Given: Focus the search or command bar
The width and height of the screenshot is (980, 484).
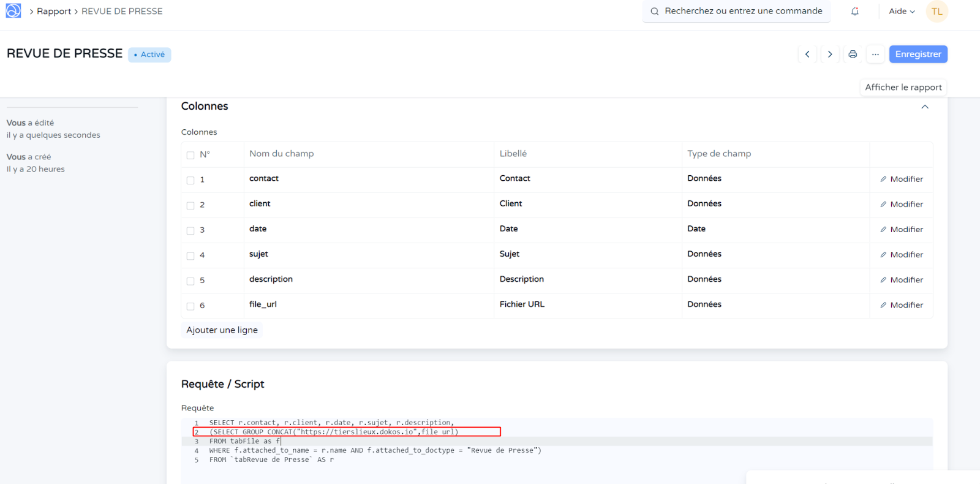Looking at the screenshot, I should point(736,11).
